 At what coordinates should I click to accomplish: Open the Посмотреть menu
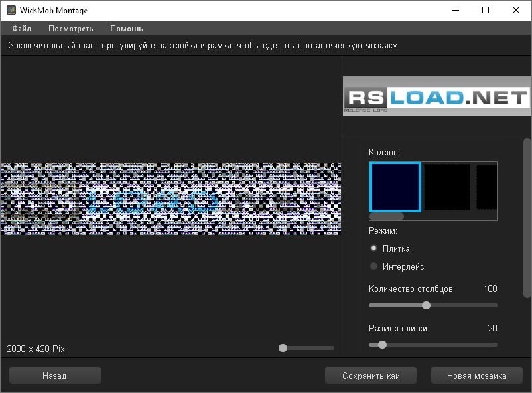coord(71,29)
